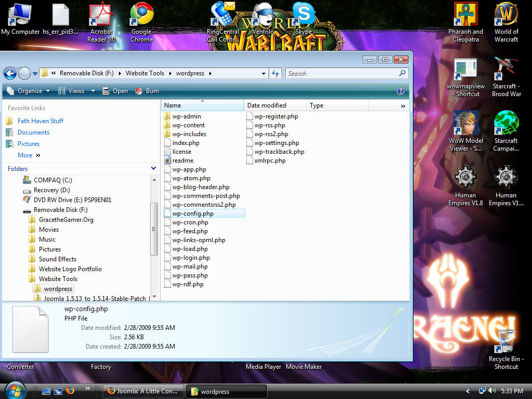Viewport: 532px width, 399px height.
Task: Open the network tray icon
Action: coord(482,391)
